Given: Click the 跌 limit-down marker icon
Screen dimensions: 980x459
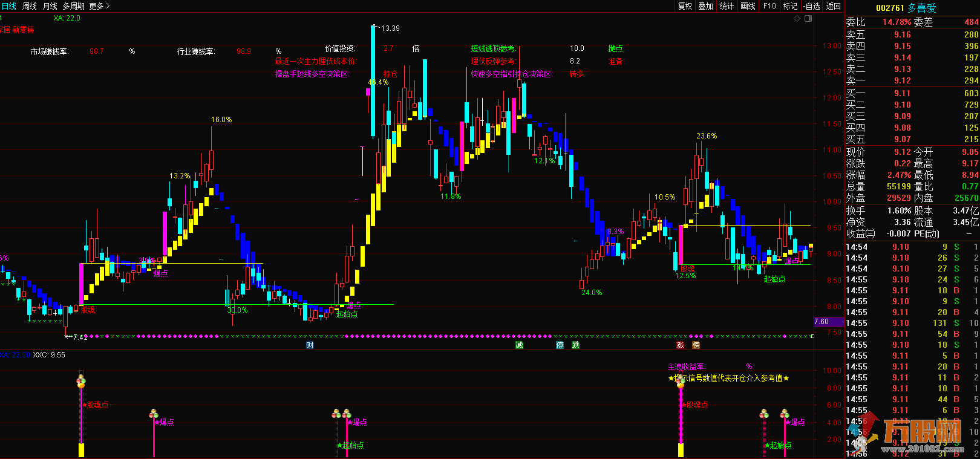Looking at the screenshot, I should coord(575,345).
